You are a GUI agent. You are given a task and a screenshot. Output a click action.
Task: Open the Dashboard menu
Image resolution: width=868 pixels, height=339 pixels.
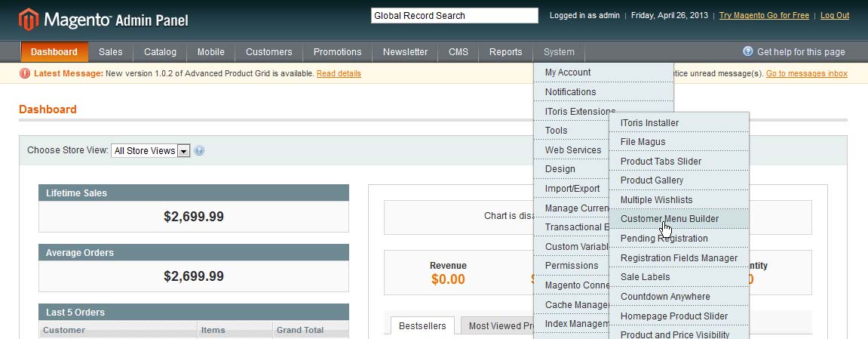tap(54, 52)
